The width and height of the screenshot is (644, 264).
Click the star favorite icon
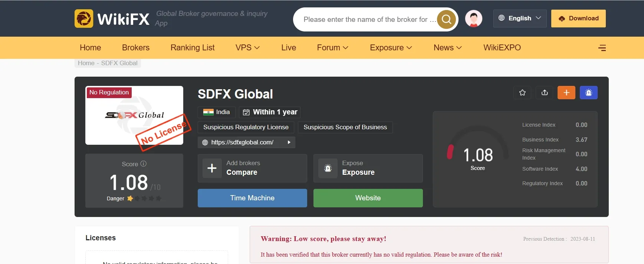(x=522, y=93)
